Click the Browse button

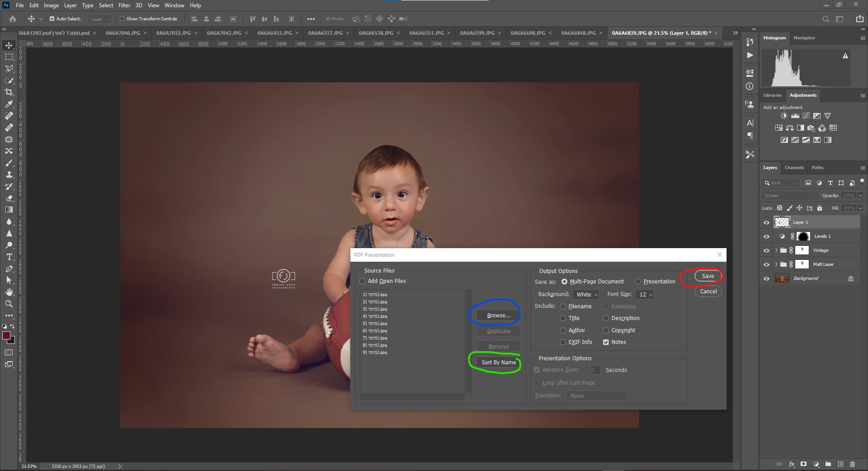coord(498,316)
